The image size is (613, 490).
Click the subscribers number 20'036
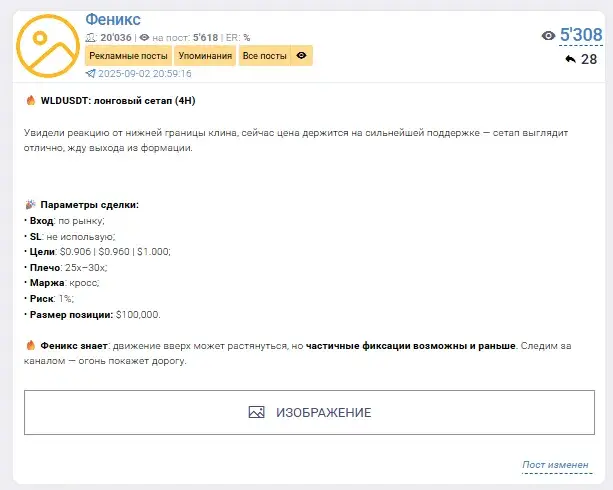(x=116, y=38)
